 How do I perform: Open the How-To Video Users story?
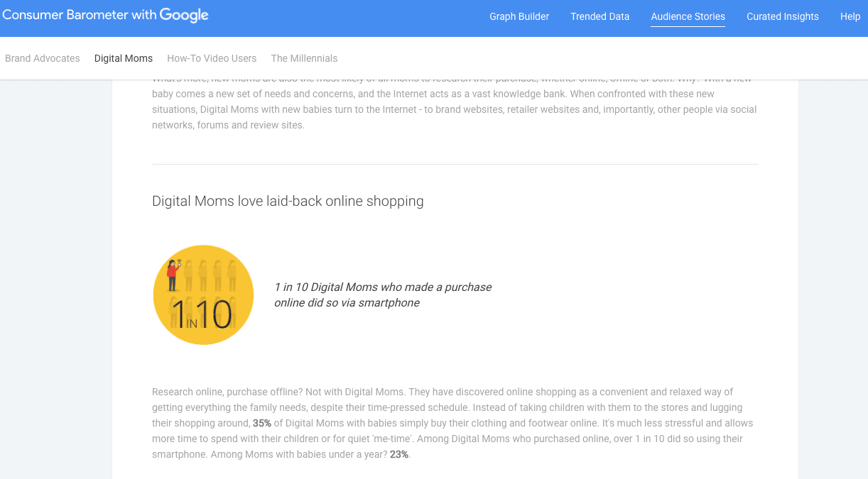point(212,58)
